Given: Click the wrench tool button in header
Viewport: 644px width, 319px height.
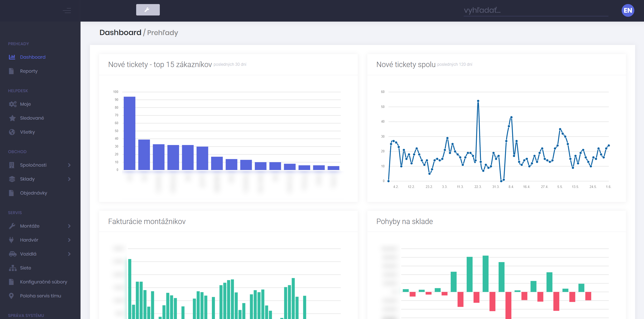Looking at the screenshot, I should 148,10.
